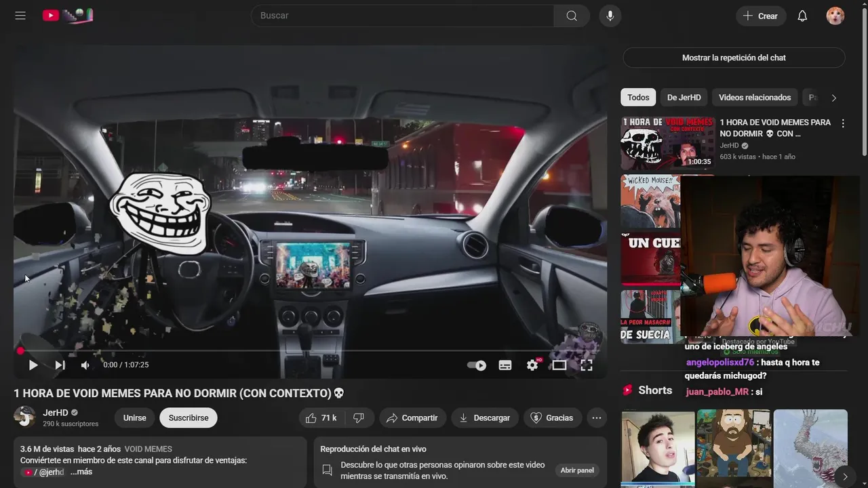Screen dimensions: 868x488
Task: Like the video with 71 k likes
Action: coord(321,418)
